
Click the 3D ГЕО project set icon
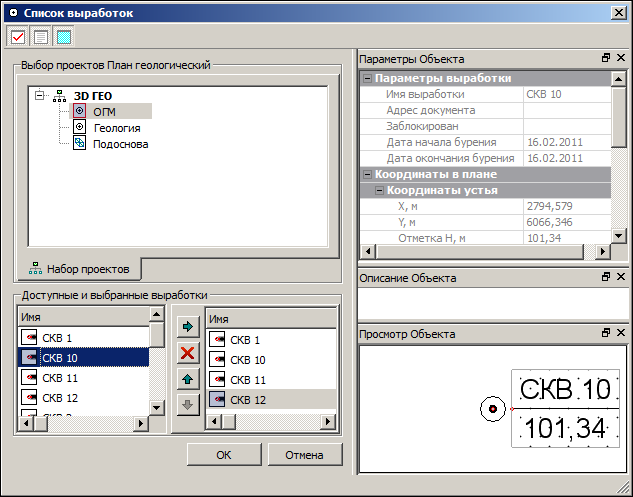(60, 96)
